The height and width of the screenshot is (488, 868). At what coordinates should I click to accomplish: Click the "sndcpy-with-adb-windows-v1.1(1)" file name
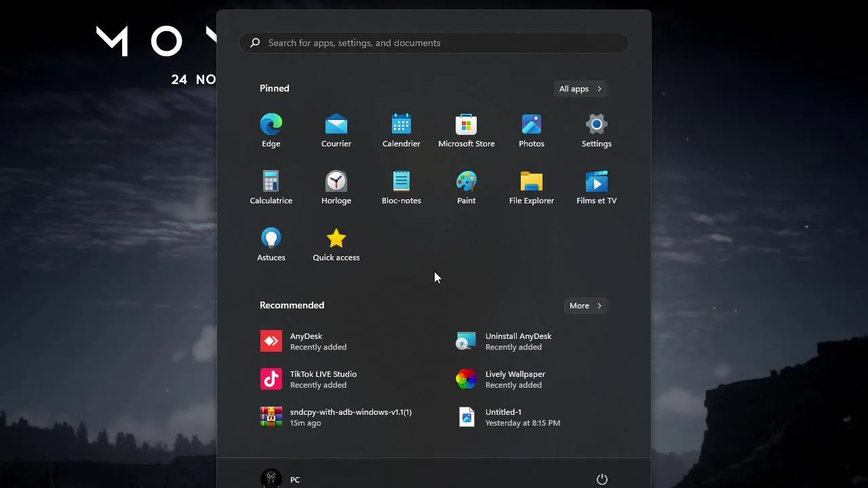(351, 412)
